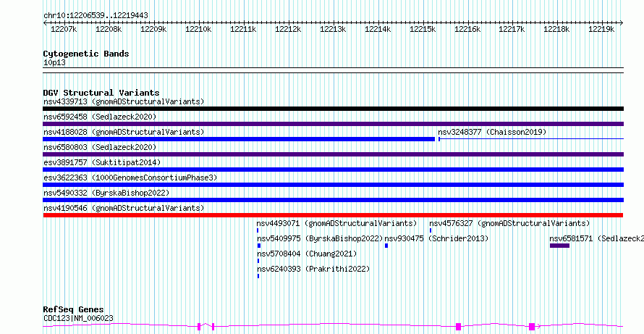This screenshot has height=334, width=644.
Task: Select the 10p13 cytogenetic band label
Action: 54,63
